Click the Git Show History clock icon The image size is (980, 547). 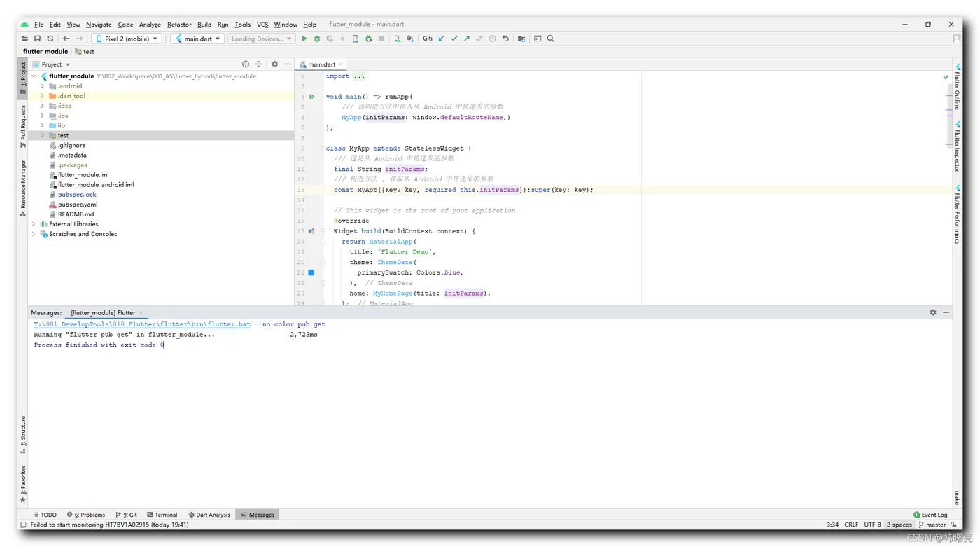492,39
